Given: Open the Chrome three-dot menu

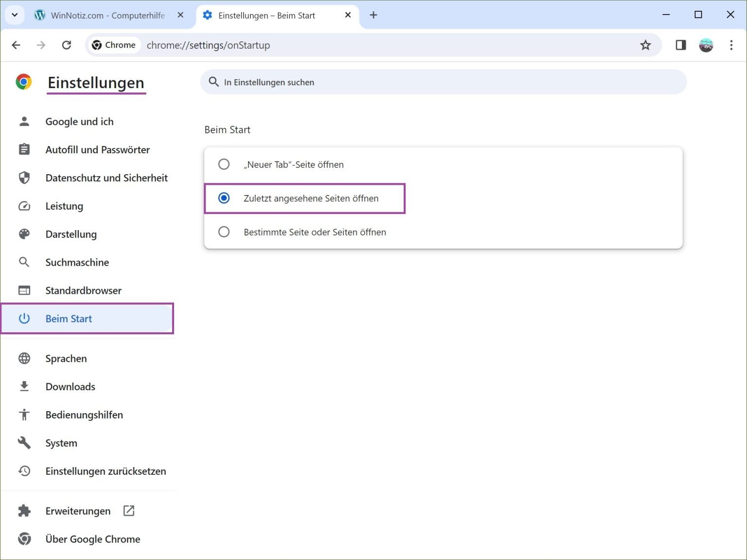Looking at the screenshot, I should pos(731,45).
